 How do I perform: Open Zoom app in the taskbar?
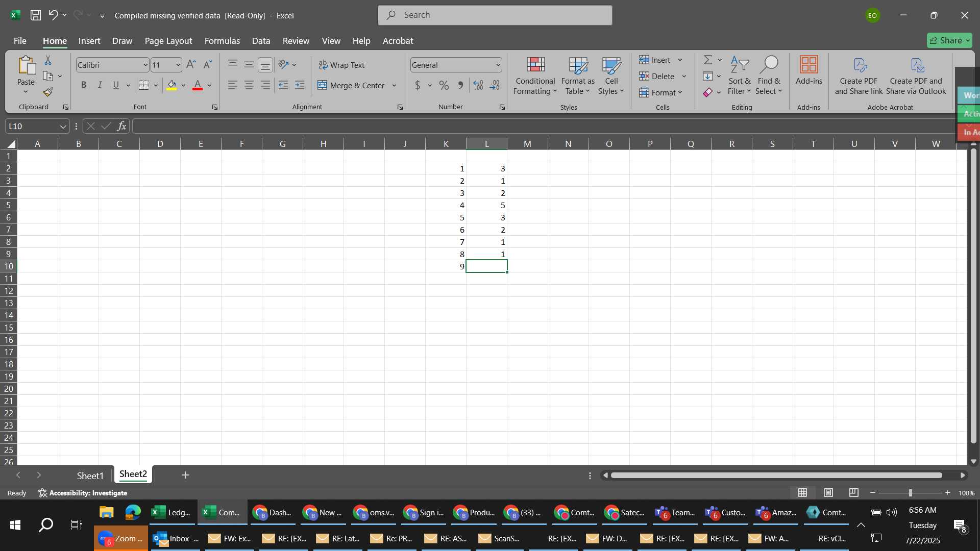coord(121,538)
